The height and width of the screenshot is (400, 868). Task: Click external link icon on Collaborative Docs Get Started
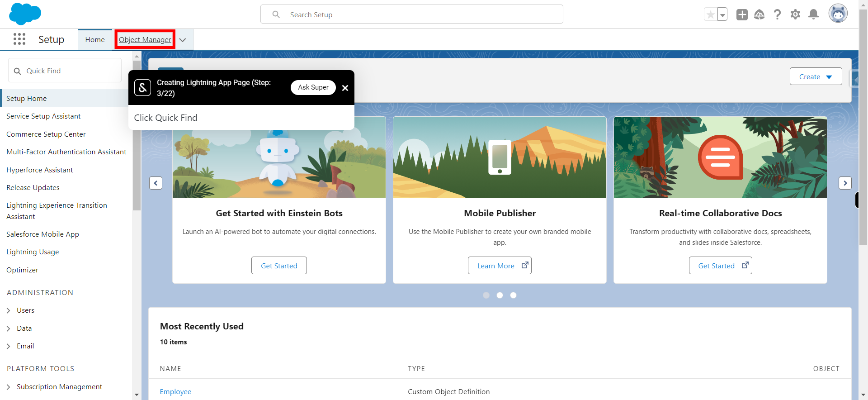pos(745,265)
